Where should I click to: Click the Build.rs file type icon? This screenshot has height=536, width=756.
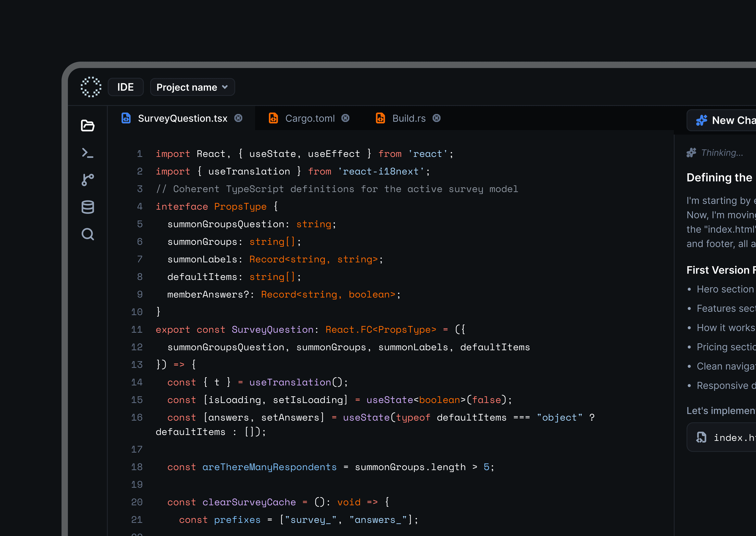click(x=381, y=118)
